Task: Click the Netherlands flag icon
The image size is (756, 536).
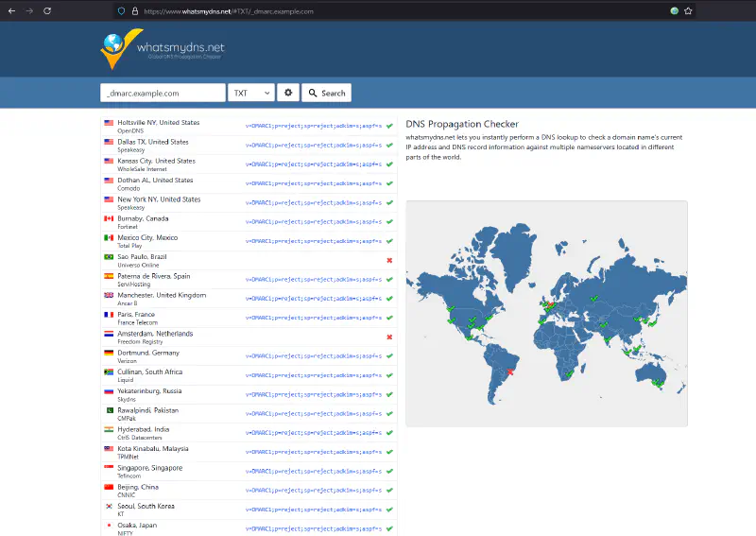Action: coord(109,334)
